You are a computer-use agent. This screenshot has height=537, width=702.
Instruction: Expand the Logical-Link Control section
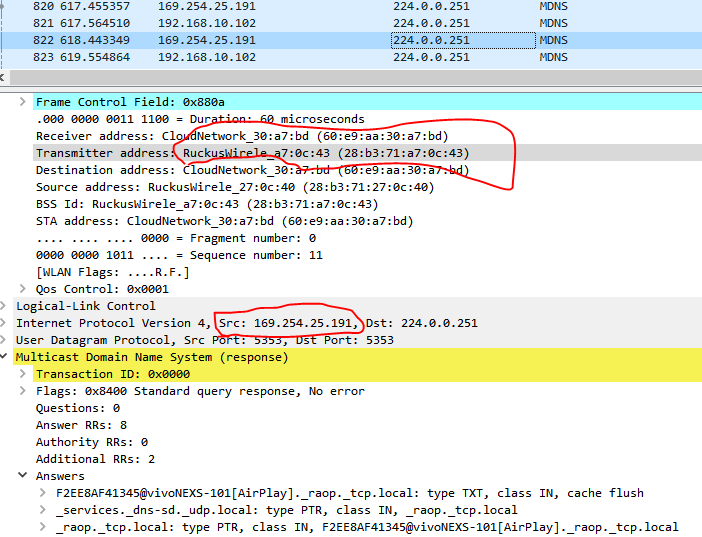point(8,306)
